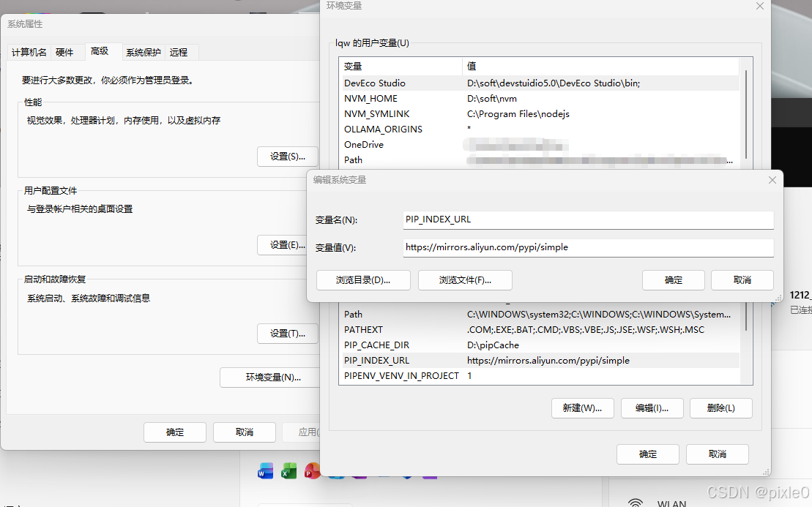Click the user variables list scrollbar

pyautogui.click(x=745, y=114)
